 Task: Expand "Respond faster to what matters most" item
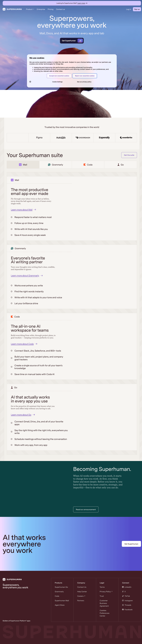pos(33,217)
